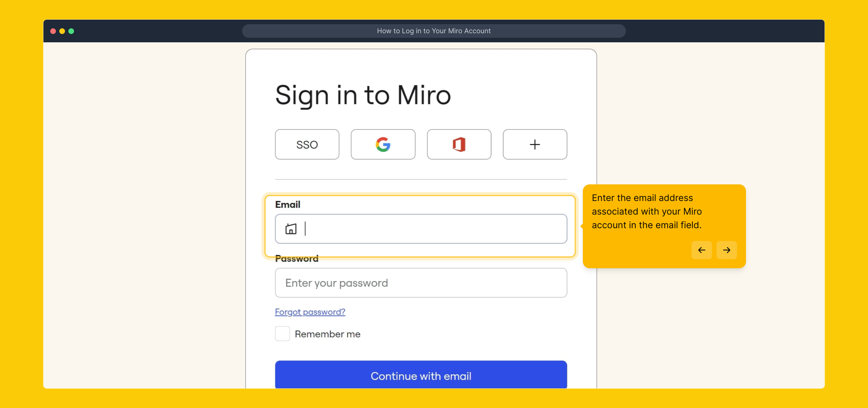The image size is (868, 408).
Task: Click the title bar address field
Action: tap(434, 31)
